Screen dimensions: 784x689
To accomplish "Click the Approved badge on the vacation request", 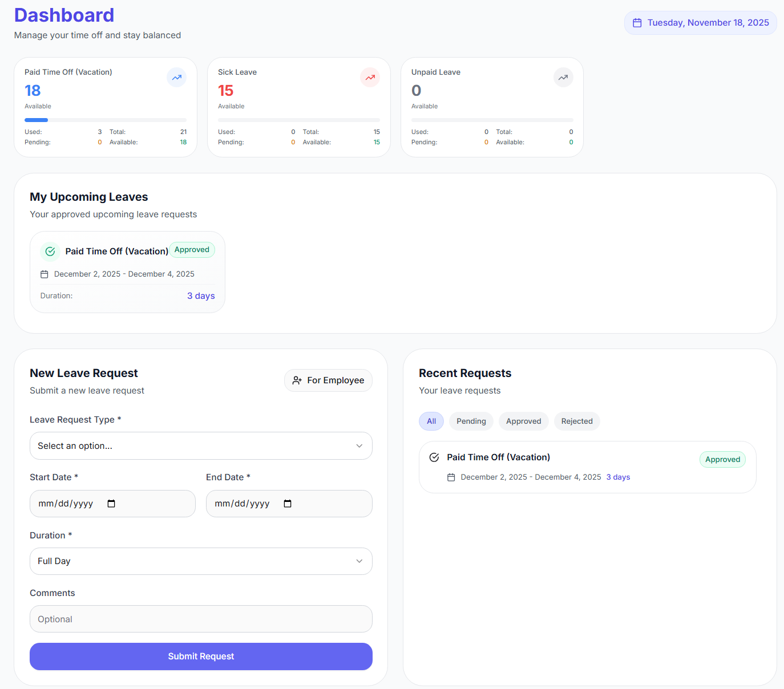I will pos(722,459).
